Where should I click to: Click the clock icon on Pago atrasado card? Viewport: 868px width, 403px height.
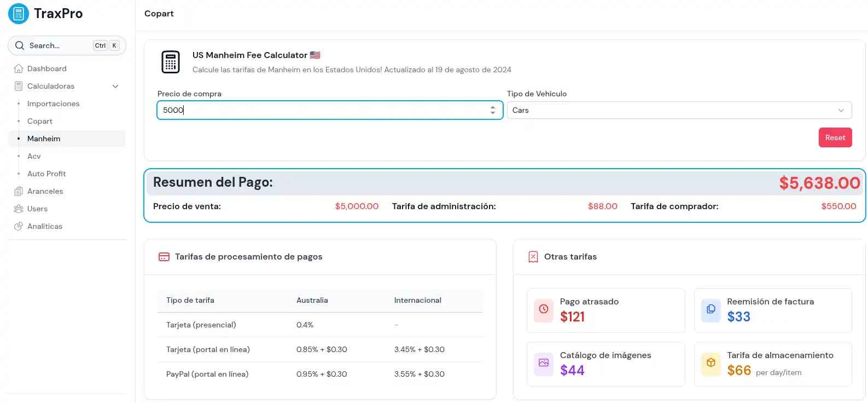pos(544,309)
